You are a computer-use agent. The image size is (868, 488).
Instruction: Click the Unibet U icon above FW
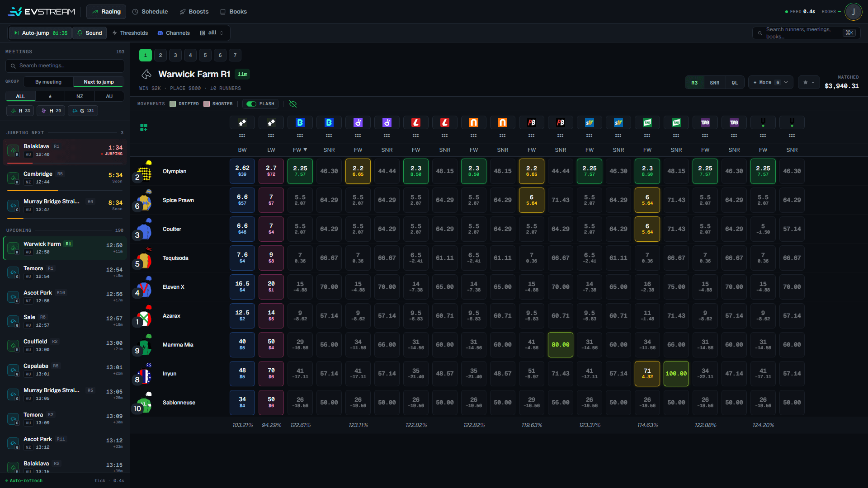click(763, 122)
